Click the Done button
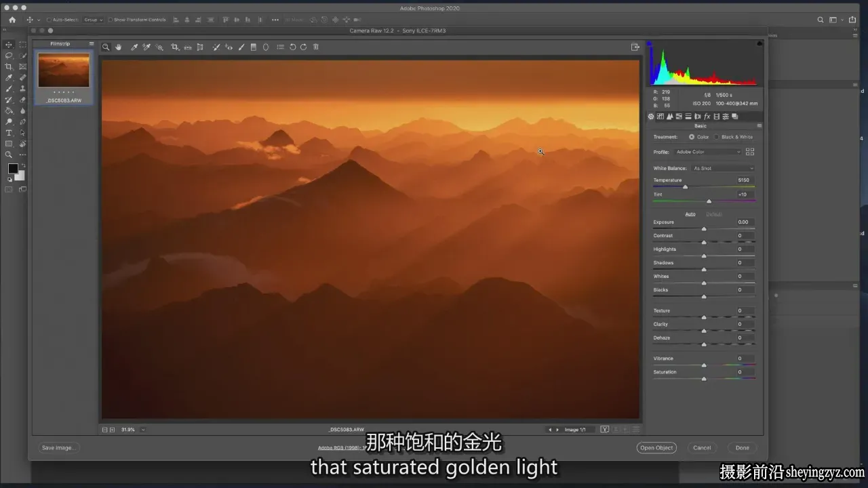This screenshot has width=868, height=488. (743, 447)
